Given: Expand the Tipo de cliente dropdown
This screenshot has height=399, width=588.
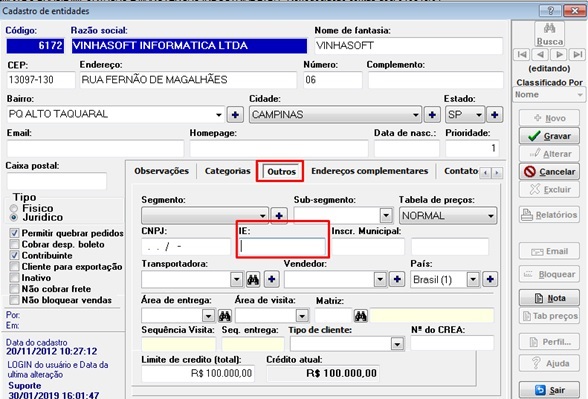Looking at the screenshot, I should (x=397, y=343).
